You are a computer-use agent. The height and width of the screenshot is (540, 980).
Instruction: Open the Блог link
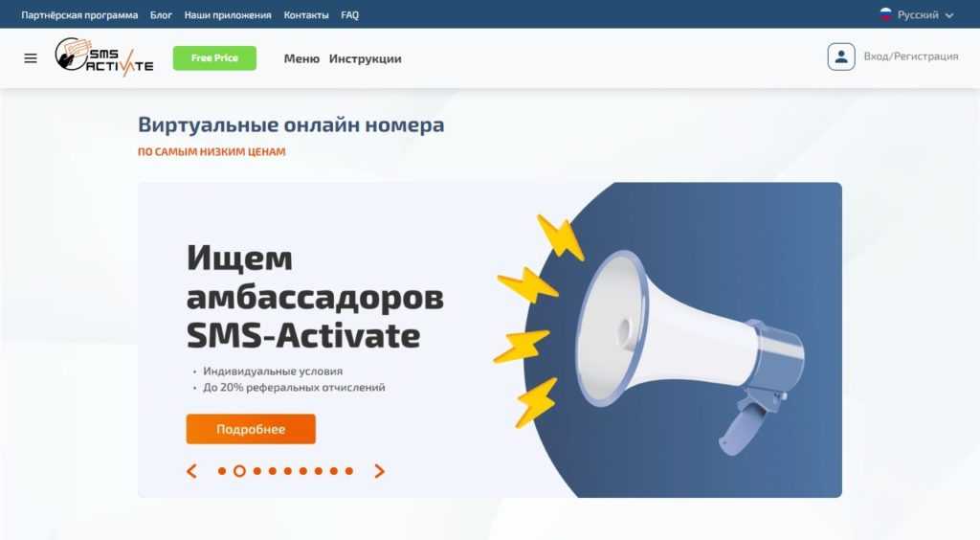pyautogui.click(x=161, y=15)
